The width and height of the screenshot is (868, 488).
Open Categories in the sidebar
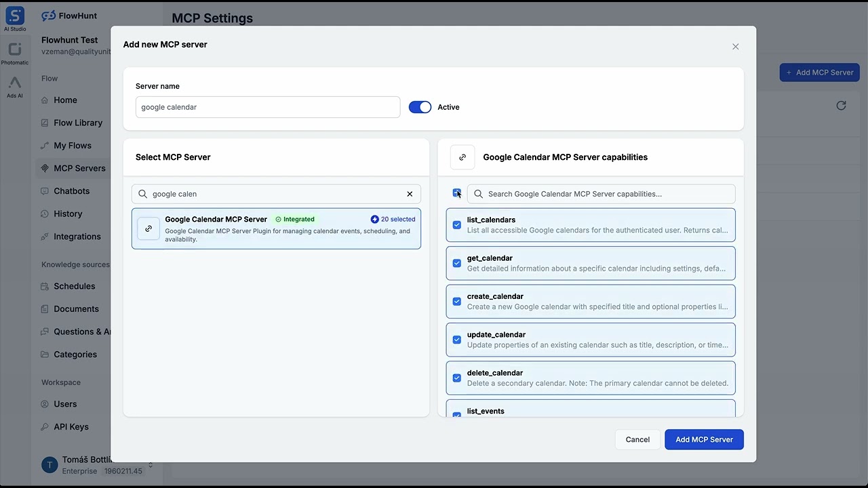[x=75, y=354]
